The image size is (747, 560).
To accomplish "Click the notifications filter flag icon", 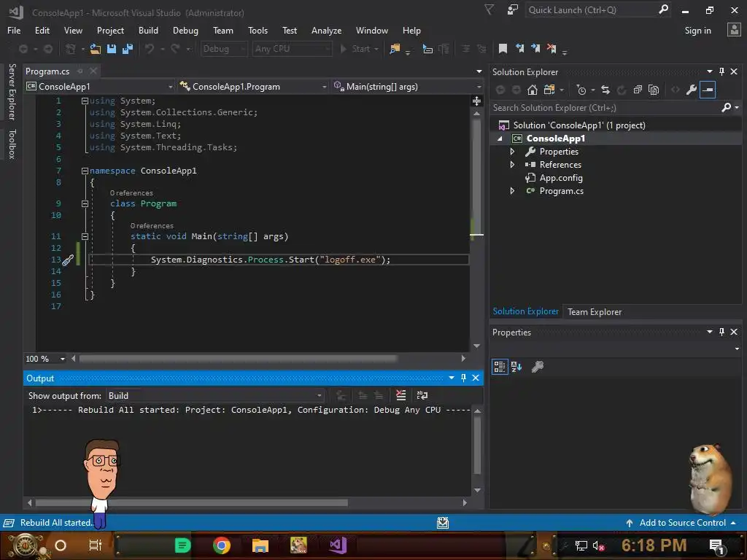I will click(x=489, y=9).
